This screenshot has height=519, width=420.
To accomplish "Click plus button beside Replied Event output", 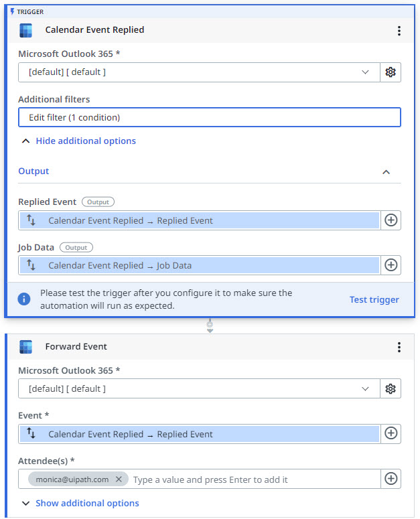I will click(x=391, y=220).
